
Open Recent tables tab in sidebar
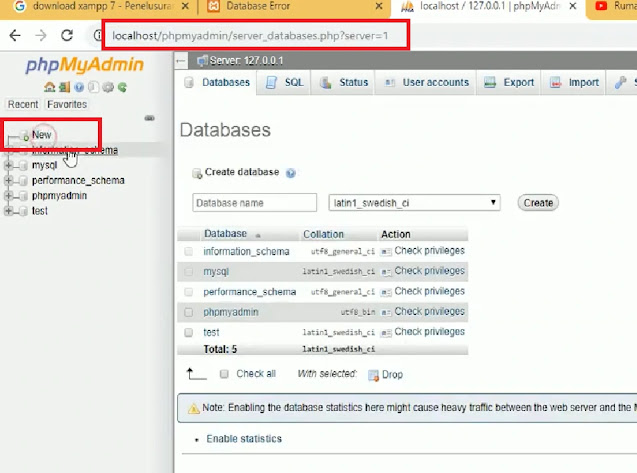(23, 104)
